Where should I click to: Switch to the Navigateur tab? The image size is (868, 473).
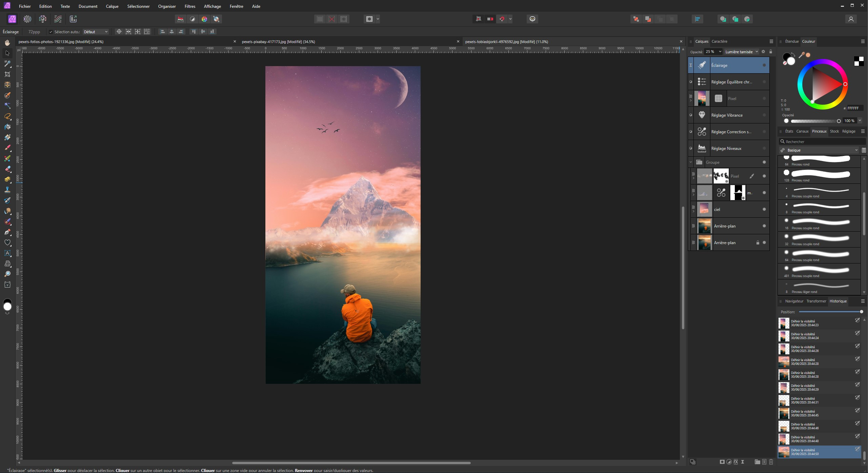click(x=794, y=301)
